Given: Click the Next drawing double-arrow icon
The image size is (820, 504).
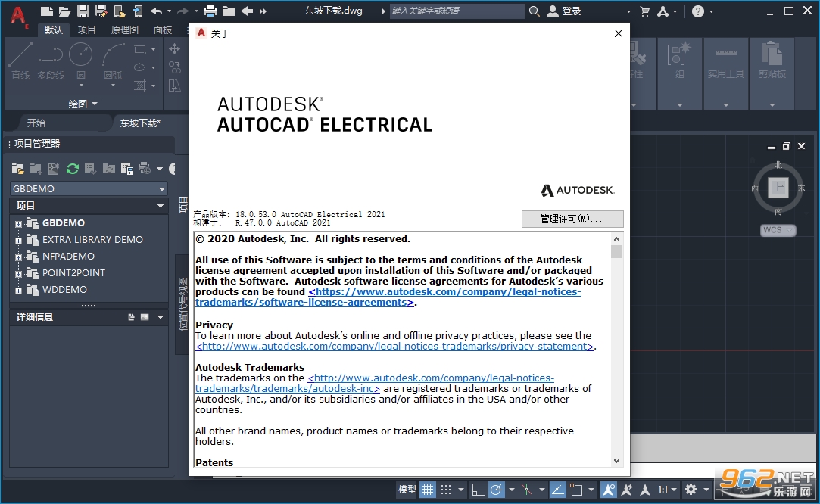Looking at the screenshot, I should tap(263, 11).
